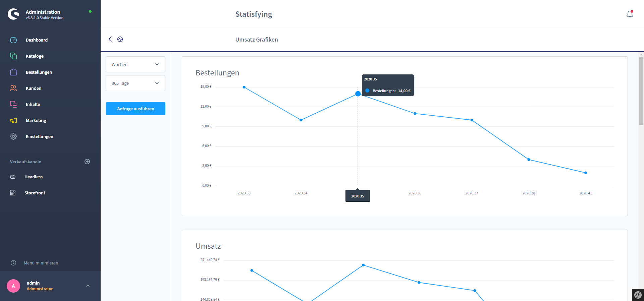Click the v6.3.1.0 Stable Version text
The height and width of the screenshot is (301, 644).
click(x=45, y=18)
